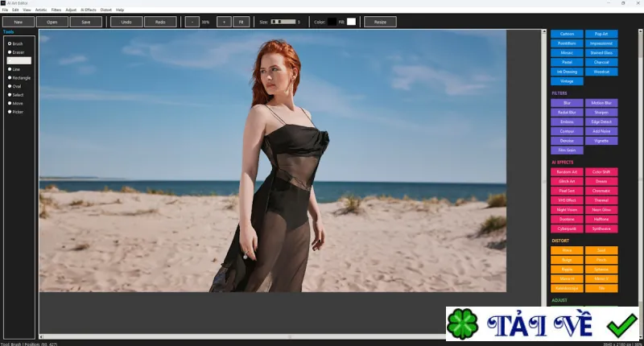Apply the Vignette filter
The image size is (644, 346).
[x=601, y=140]
